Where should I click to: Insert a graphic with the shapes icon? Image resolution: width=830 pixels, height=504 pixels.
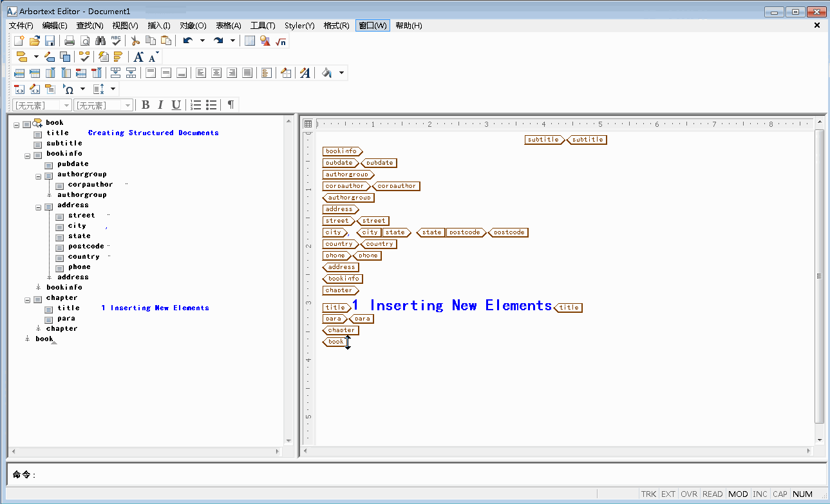tap(265, 41)
